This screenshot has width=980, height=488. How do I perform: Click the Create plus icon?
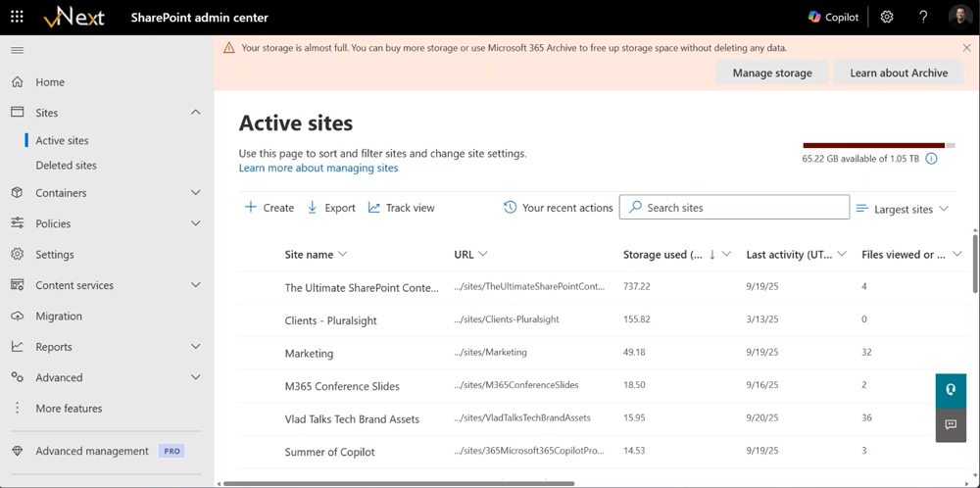[x=251, y=208]
